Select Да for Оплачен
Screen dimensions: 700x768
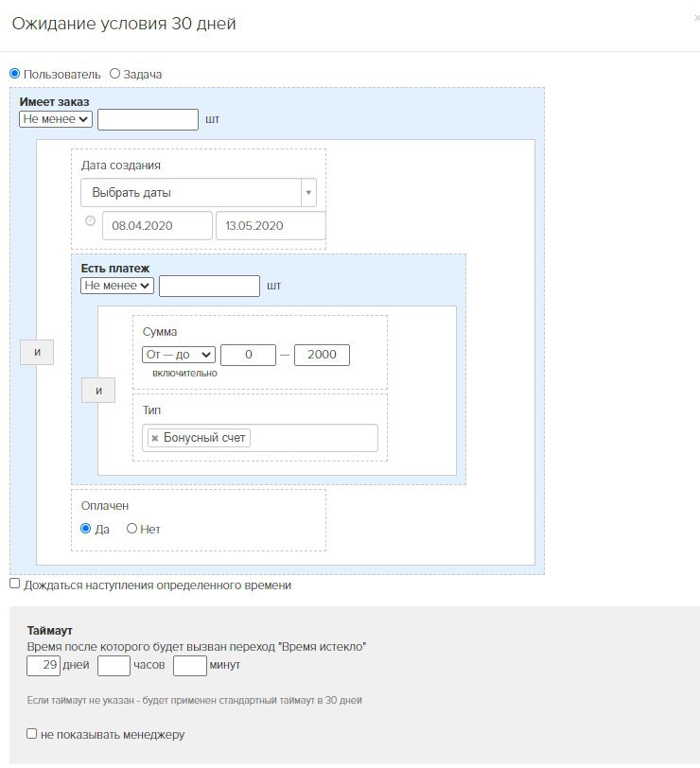(x=86, y=529)
